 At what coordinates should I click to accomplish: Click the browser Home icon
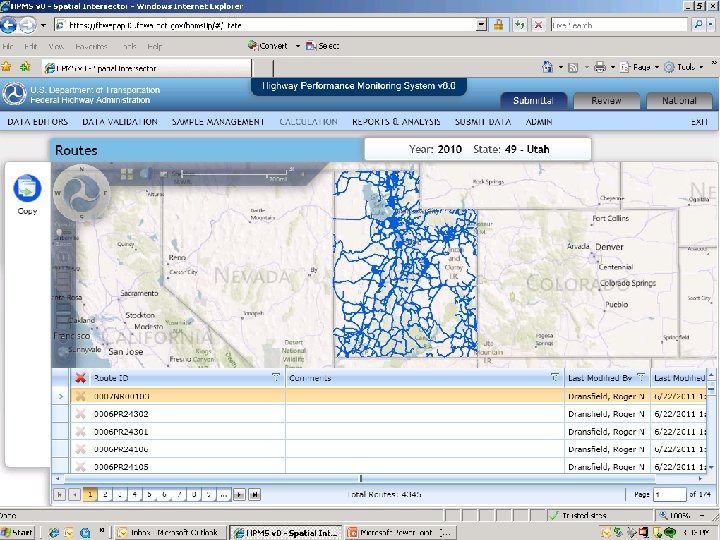[x=547, y=67]
